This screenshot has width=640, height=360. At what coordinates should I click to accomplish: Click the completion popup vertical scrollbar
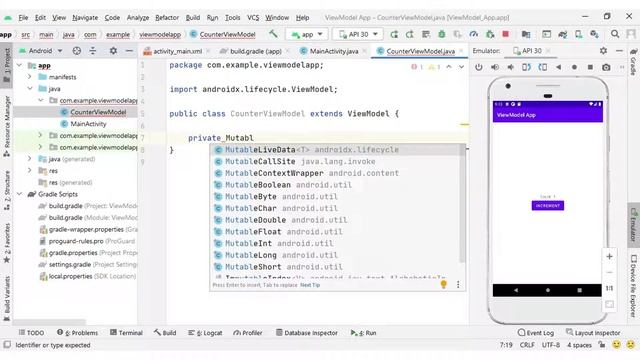click(x=462, y=204)
